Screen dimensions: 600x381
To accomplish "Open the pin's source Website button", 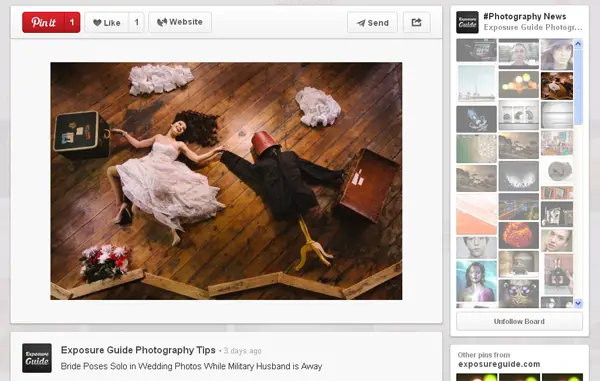I will (180, 22).
